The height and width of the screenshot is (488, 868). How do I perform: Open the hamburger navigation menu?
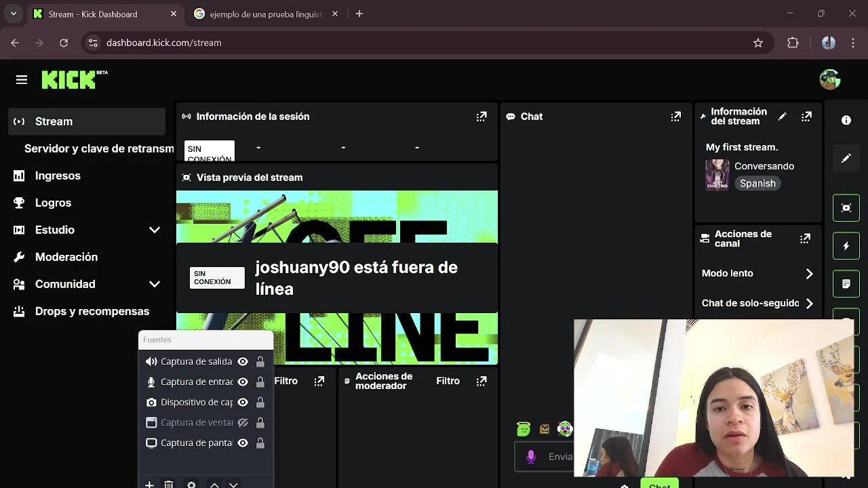(x=22, y=80)
